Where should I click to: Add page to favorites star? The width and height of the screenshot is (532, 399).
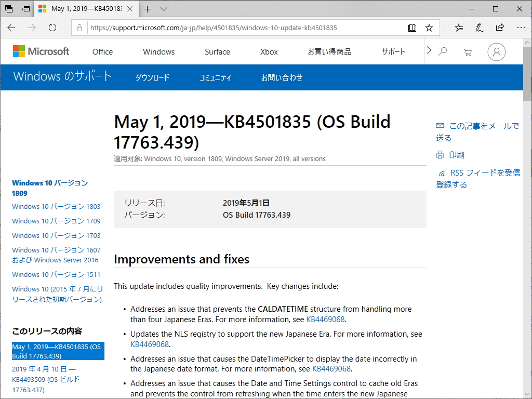(429, 28)
